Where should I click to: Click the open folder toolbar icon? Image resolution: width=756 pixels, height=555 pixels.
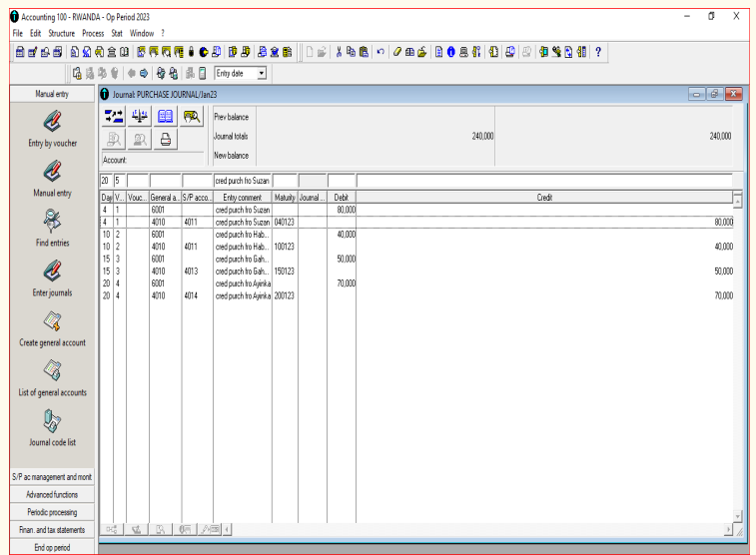click(421, 52)
